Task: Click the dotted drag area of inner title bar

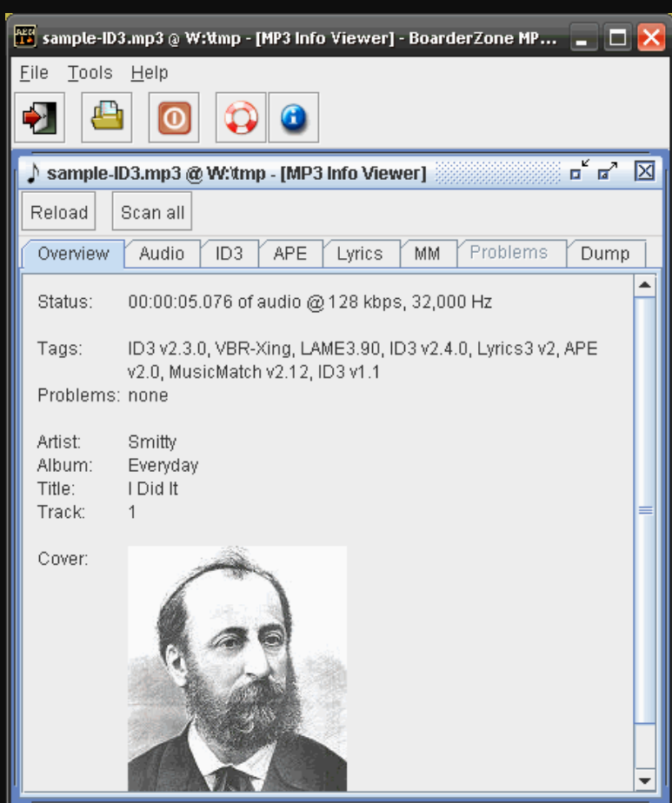Action: [x=498, y=172]
